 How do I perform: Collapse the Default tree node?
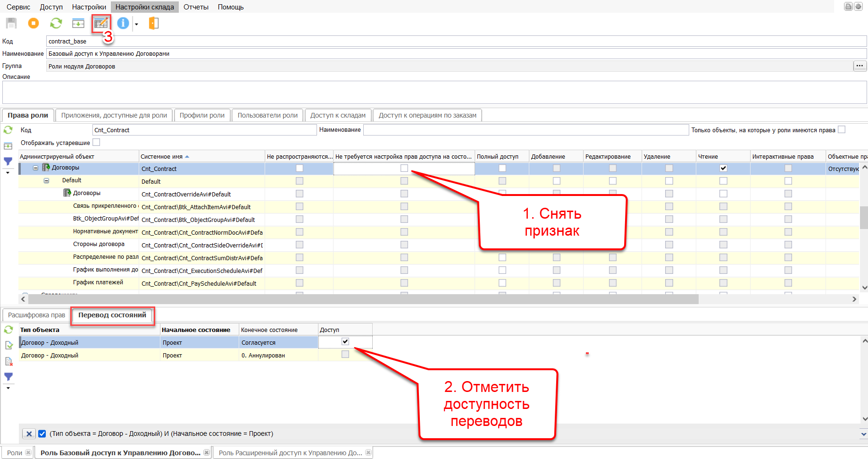[x=46, y=180]
